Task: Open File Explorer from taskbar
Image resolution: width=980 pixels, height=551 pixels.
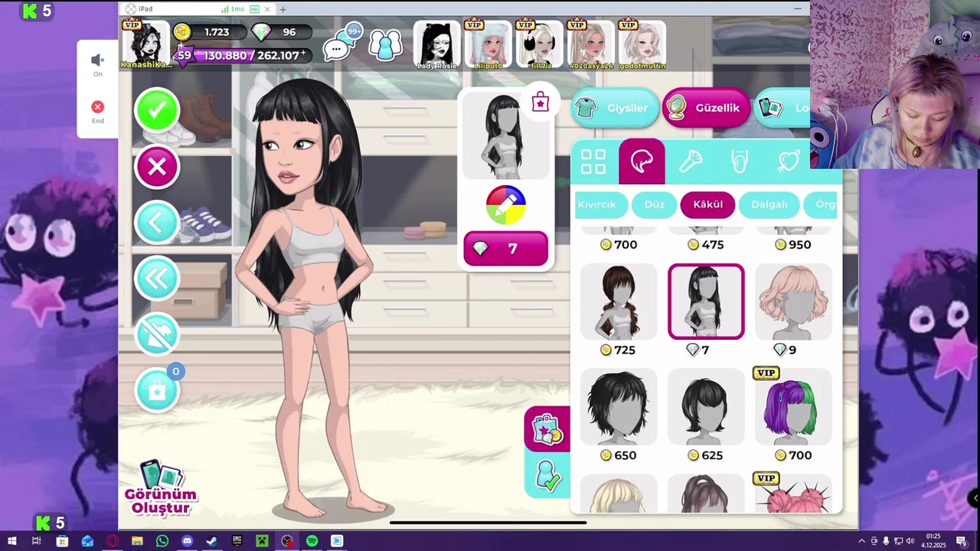Action: 137,541
